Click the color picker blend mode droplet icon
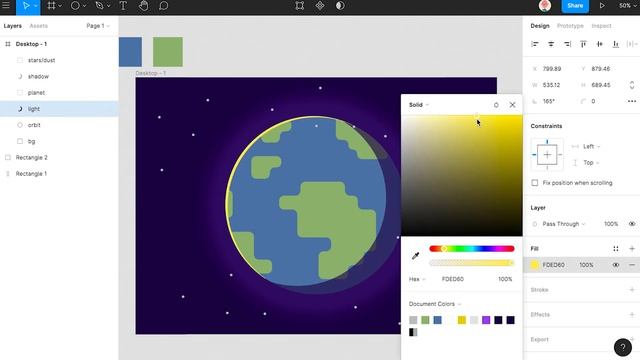This screenshot has width=640, height=360. point(496,105)
